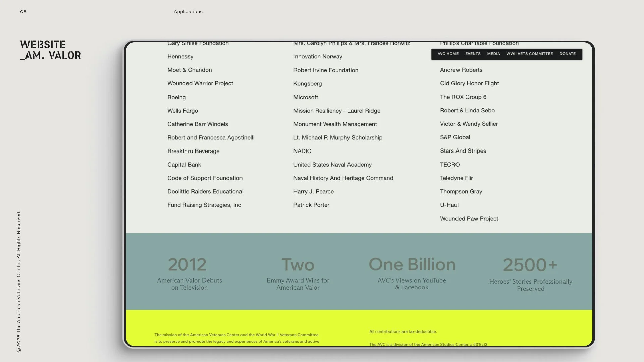
Task: Select the NADIC entry
Action: (x=302, y=151)
